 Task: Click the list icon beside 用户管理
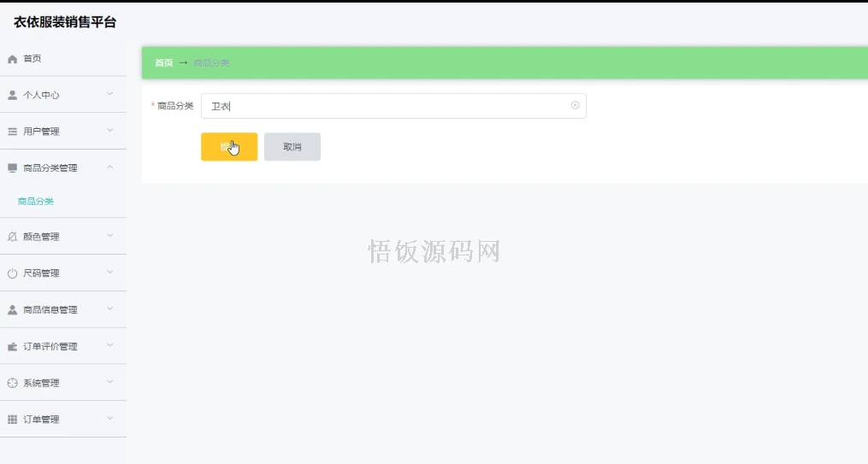point(12,132)
